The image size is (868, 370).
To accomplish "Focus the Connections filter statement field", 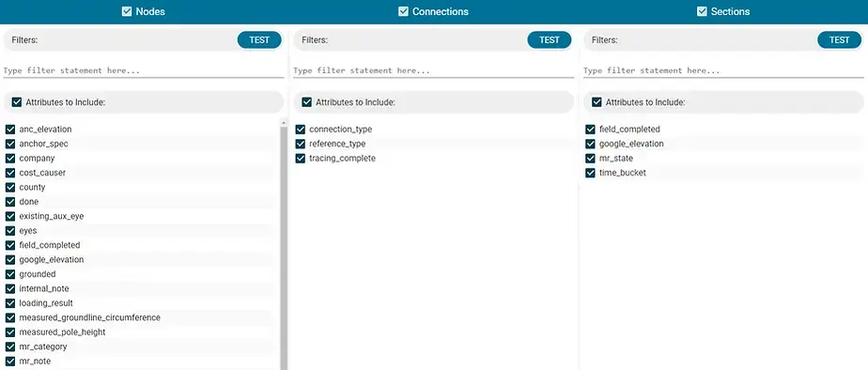I will click(x=433, y=70).
